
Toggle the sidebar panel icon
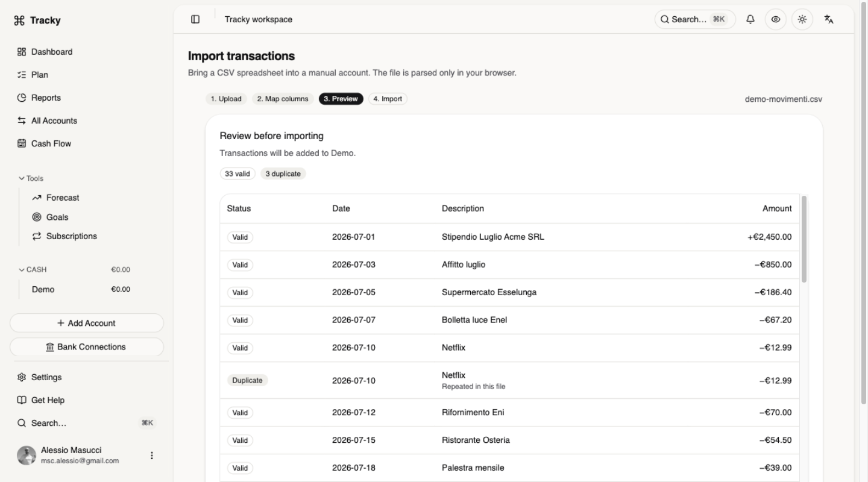coord(195,19)
